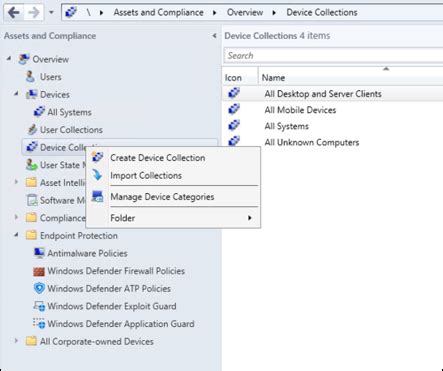Open Windows Defender Exploit Guard
Image resolution: width=443 pixels, height=371 pixels.
coord(112,306)
